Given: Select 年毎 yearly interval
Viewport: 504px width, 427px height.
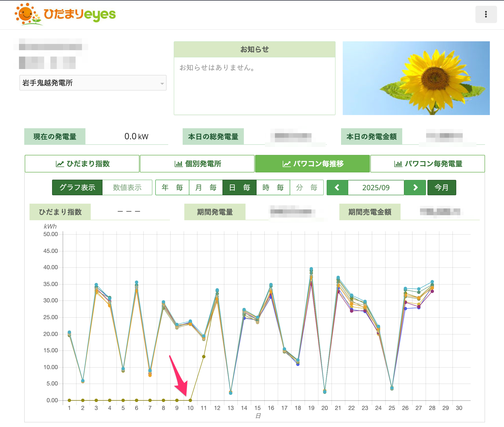Looking at the screenshot, I should [172, 187].
